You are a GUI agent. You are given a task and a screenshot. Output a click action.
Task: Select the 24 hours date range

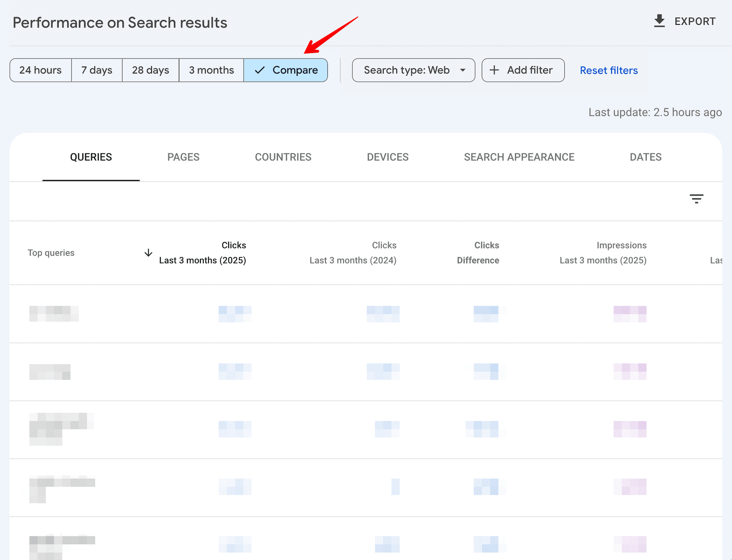(40, 70)
